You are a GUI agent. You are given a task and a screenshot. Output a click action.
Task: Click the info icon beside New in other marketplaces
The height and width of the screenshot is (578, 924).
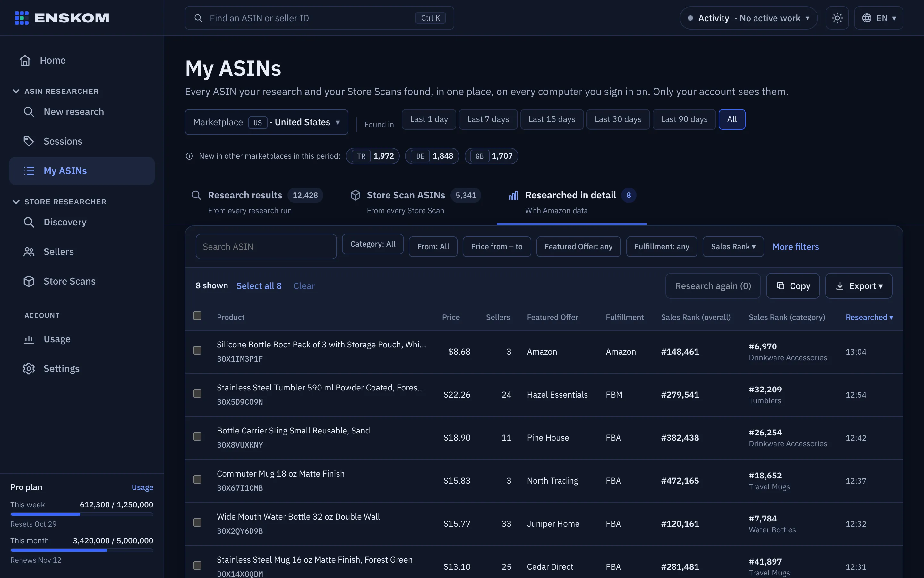tap(189, 156)
